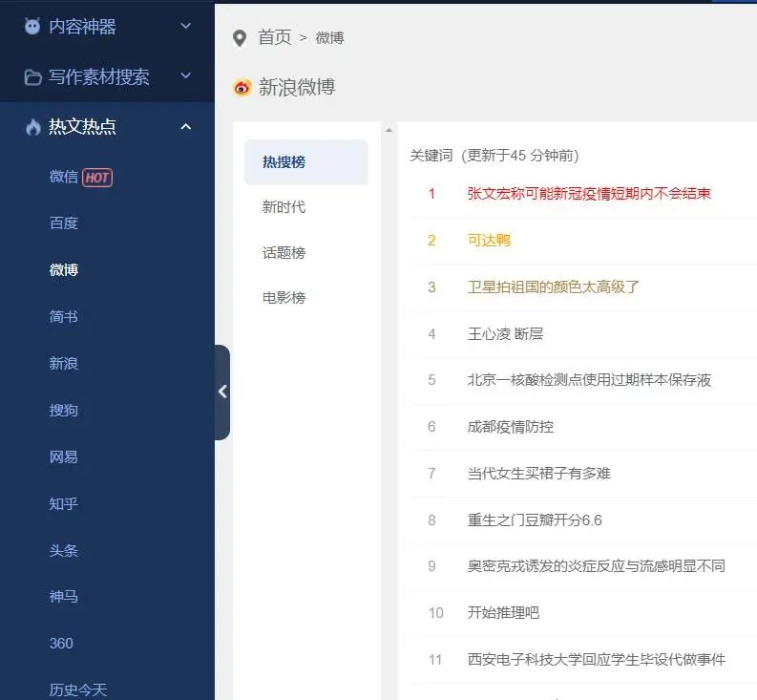This screenshot has height=700, width=757.
Task: Click the 热文热点 section label
Action: tap(82, 127)
